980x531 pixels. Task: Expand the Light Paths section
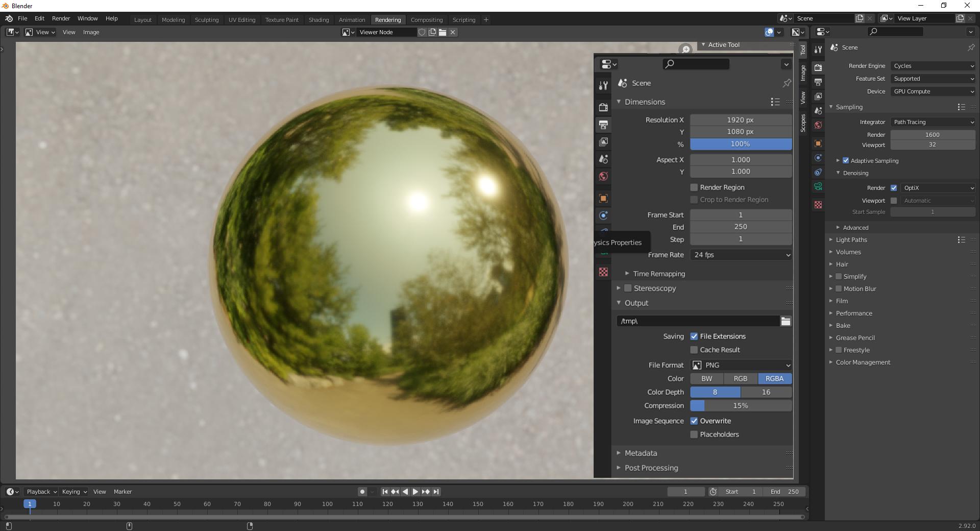tap(851, 239)
